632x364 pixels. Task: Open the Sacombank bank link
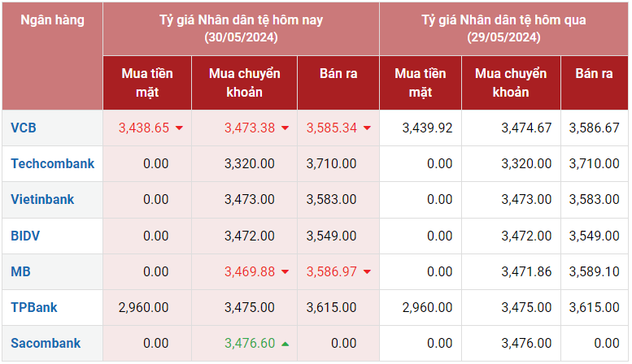46,343
